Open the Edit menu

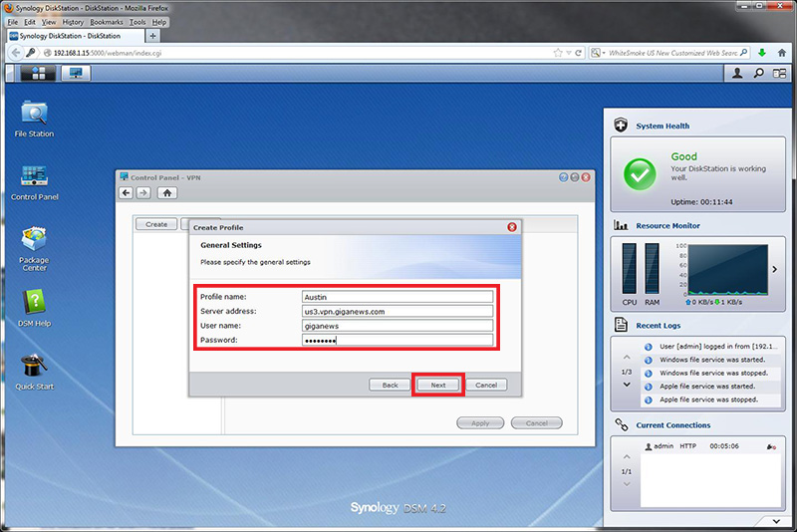30,22
